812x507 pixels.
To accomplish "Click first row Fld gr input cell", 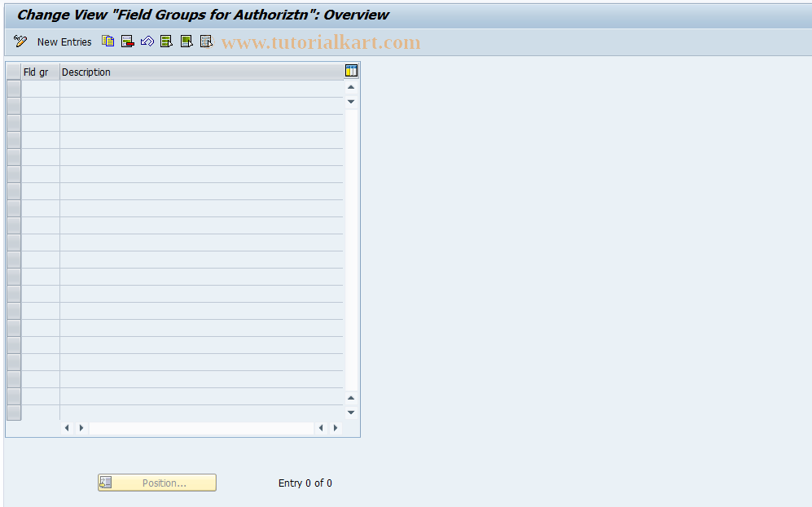I will tap(41, 89).
